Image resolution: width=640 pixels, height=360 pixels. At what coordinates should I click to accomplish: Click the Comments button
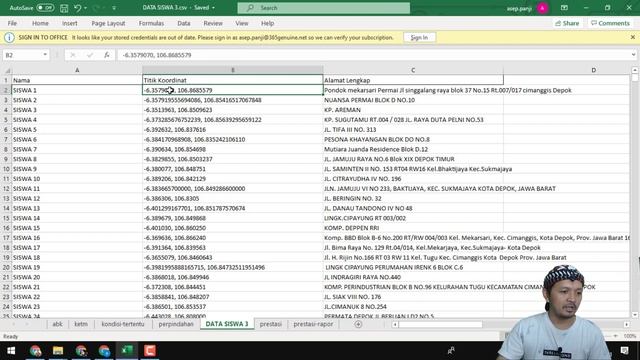[x=610, y=23]
